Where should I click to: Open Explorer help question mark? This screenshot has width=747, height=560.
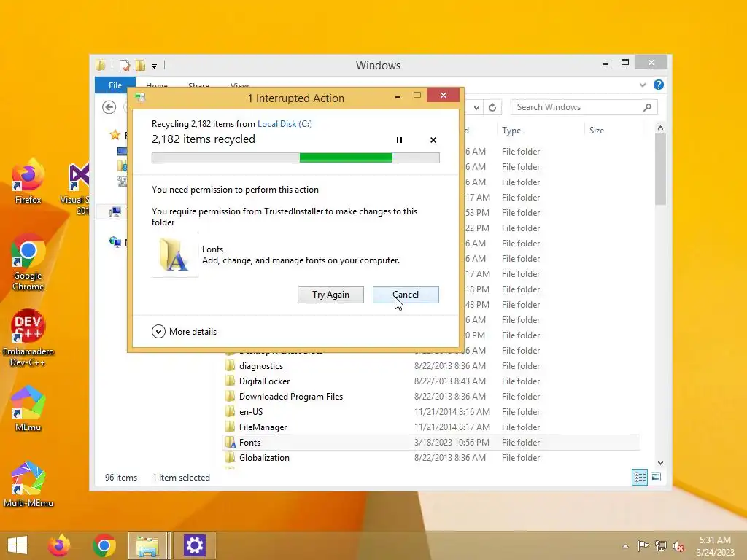(659, 85)
